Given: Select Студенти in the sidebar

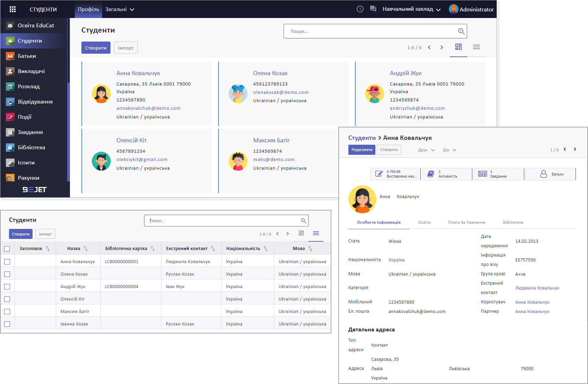Looking at the screenshot, I should point(34,41).
